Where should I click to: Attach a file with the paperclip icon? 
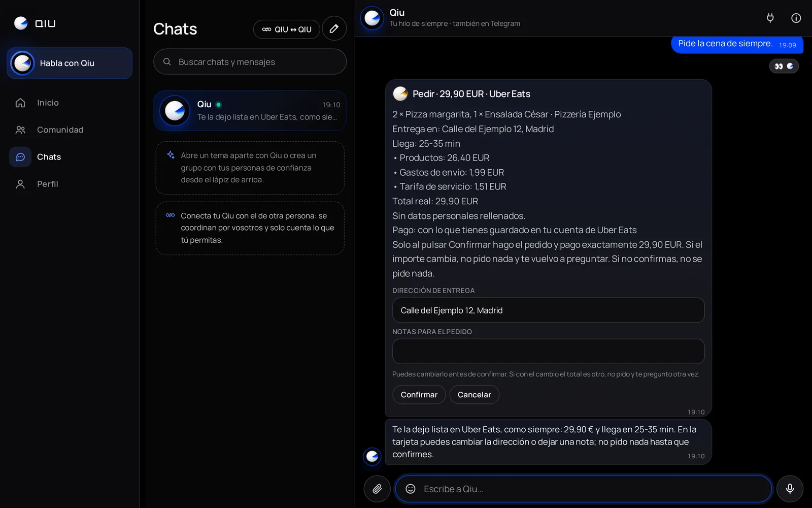click(x=377, y=489)
